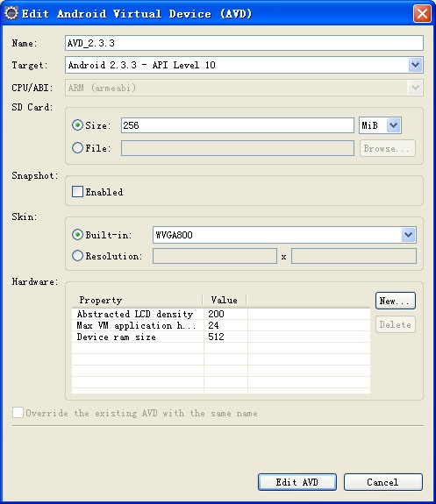
Task: Select the SD Card Size radio button
Action: (77, 125)
